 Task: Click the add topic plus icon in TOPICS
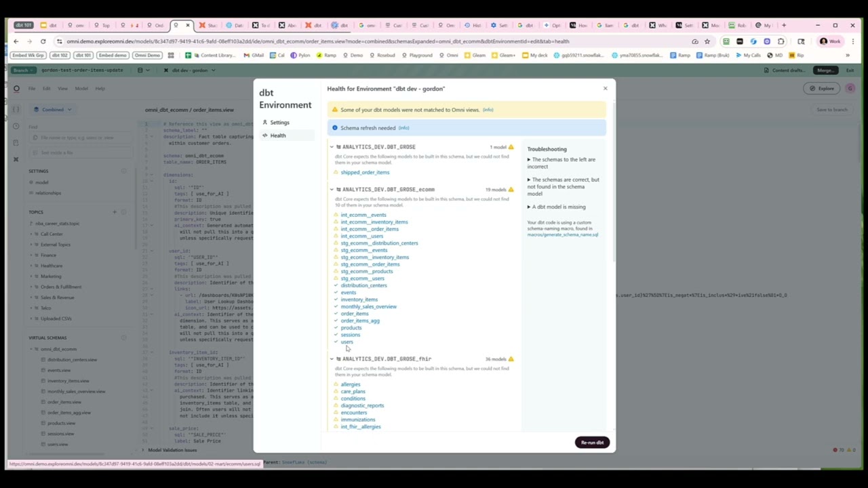(x=115, y=212)
